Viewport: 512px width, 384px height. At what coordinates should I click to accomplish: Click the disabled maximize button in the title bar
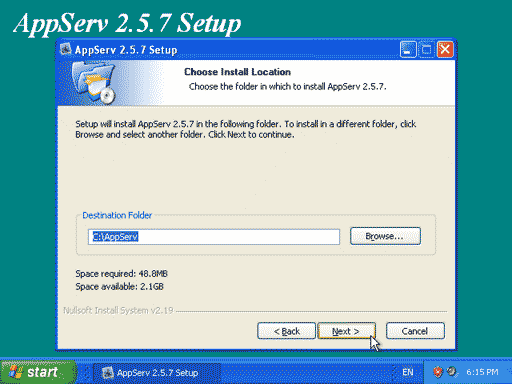pos(426,50)
